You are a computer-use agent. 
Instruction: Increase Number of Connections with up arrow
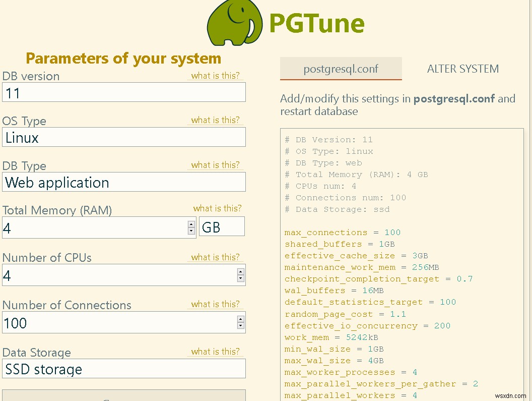(x=240, y=319)
